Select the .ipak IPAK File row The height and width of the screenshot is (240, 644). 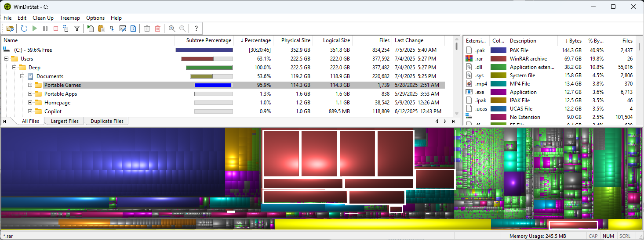[x=549, y=100]
